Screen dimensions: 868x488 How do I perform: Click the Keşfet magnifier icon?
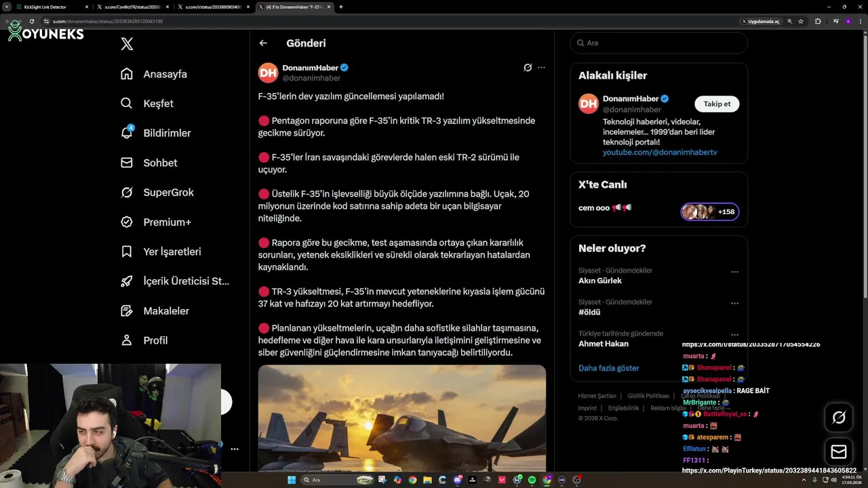click(127, 104)
